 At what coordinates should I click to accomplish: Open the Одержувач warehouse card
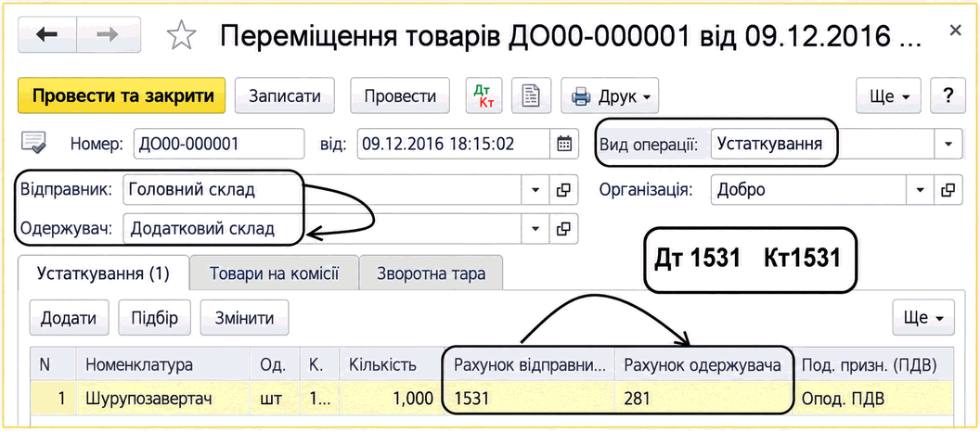point(563,228)
